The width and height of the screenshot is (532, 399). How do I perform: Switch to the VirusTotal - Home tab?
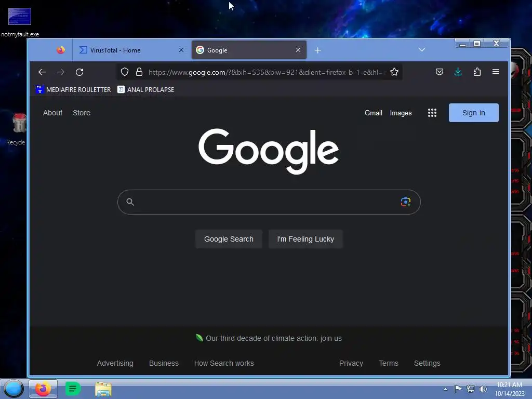click(x=130, y=50)
